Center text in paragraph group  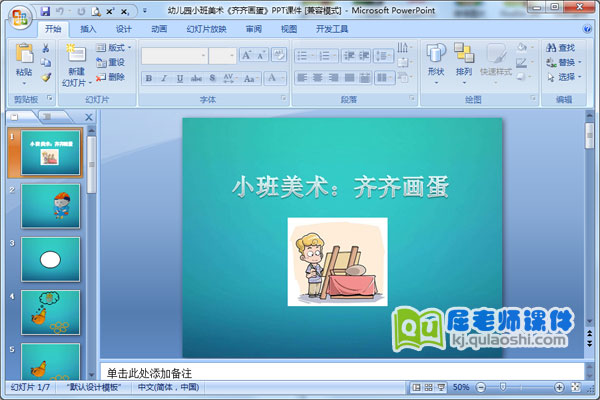point(318,78)
